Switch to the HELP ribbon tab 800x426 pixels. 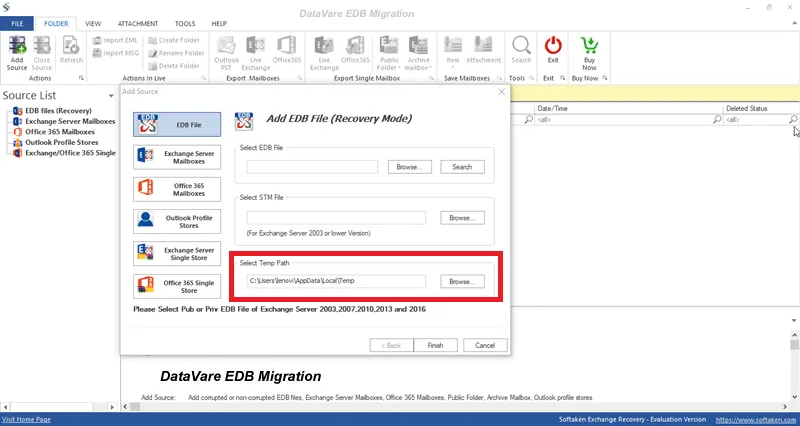[219, 23]
